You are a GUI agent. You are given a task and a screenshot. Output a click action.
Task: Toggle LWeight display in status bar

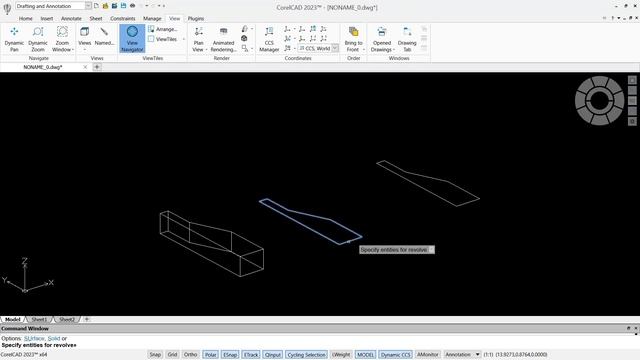point(341,355)
